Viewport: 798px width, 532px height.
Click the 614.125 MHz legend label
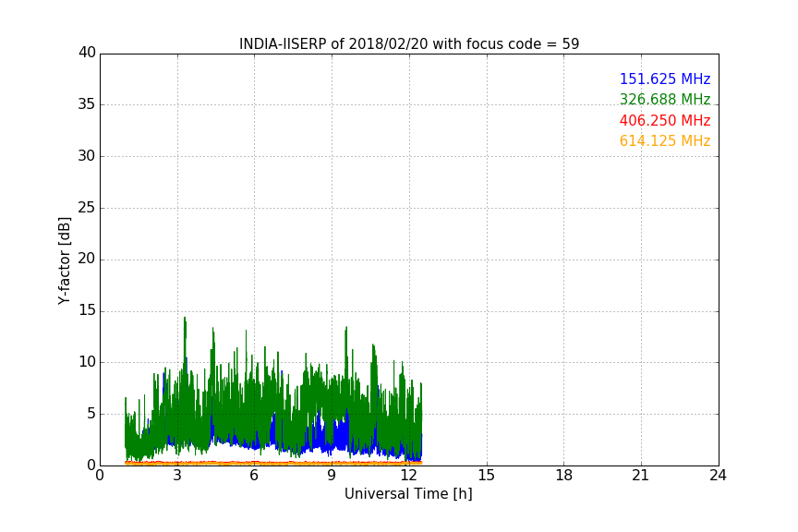click(665, 141)
